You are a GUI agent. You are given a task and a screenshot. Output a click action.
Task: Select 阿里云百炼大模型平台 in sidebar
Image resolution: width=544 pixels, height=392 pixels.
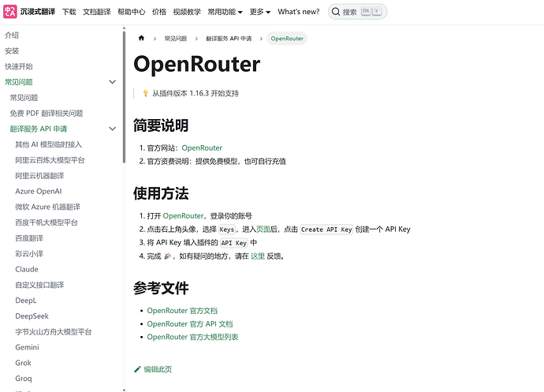click(50, 160)
